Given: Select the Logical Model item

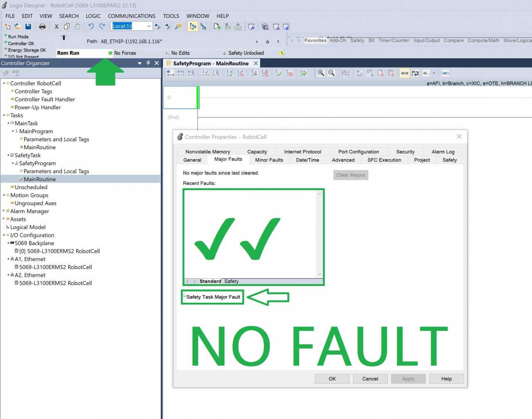Looking at the screenshot, I should coord(28,227).
